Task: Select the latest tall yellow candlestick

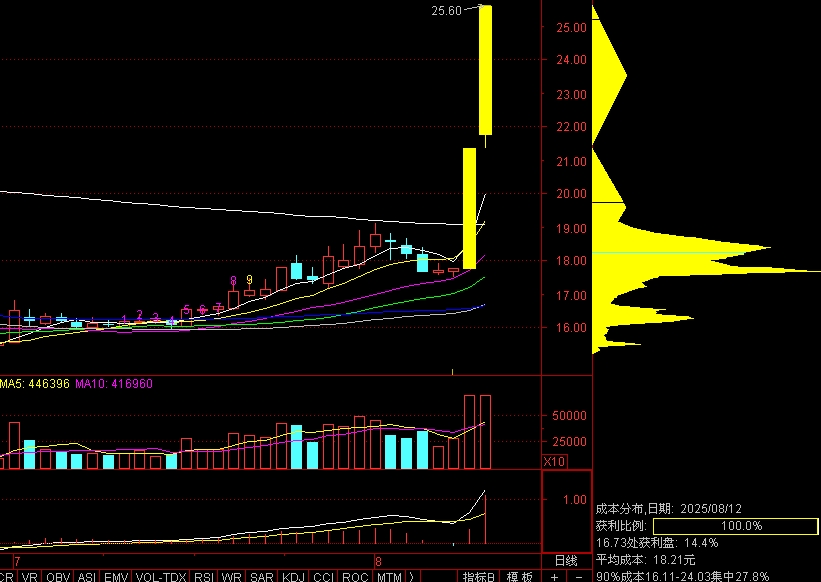Action: 485,70
